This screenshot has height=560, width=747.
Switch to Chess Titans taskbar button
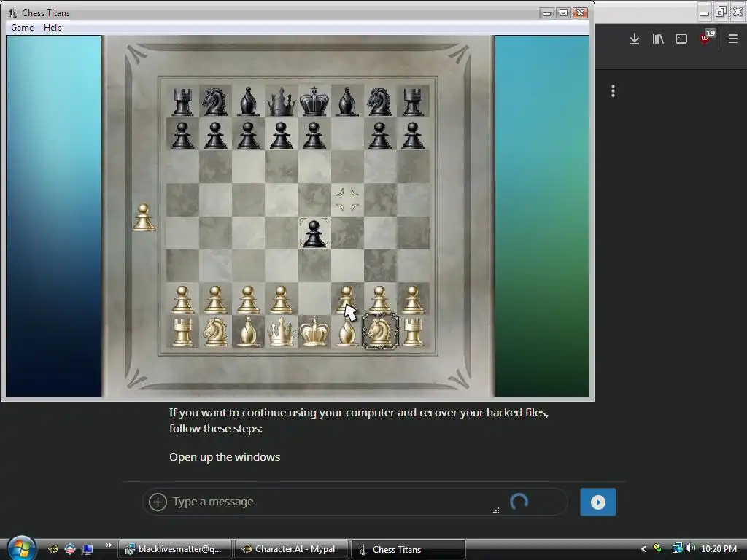(x=409, y=549)
